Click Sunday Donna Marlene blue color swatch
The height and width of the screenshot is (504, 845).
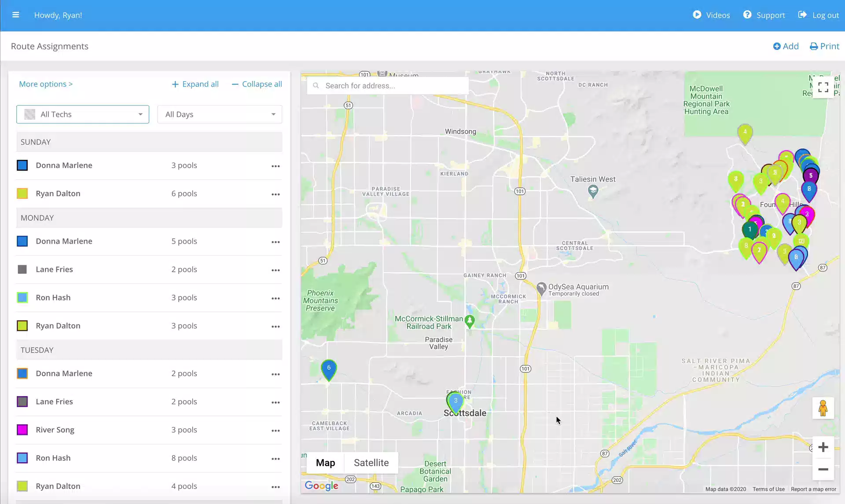22,165
